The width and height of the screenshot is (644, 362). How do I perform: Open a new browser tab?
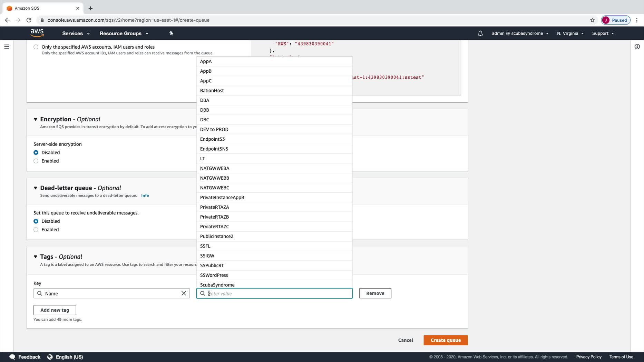click(90, 8)
